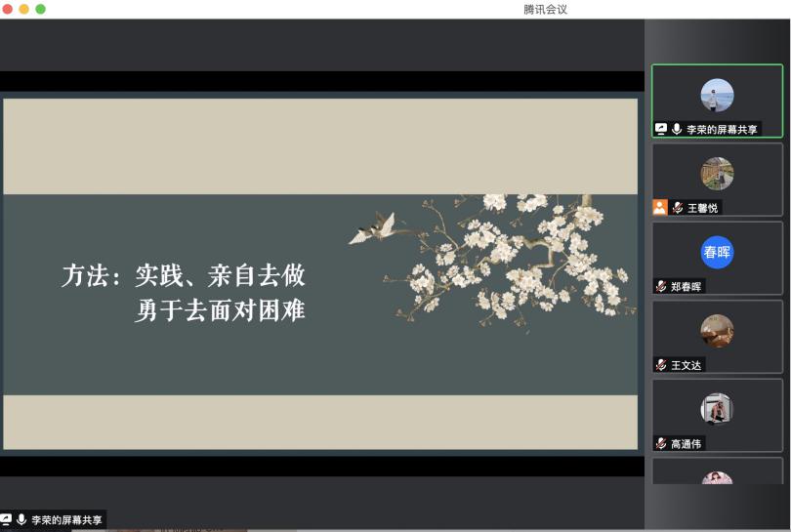Click the muted mic icon beside 高通伟
Image resolution: width=791 pixels, height=532 pixels.
point(661,443)
